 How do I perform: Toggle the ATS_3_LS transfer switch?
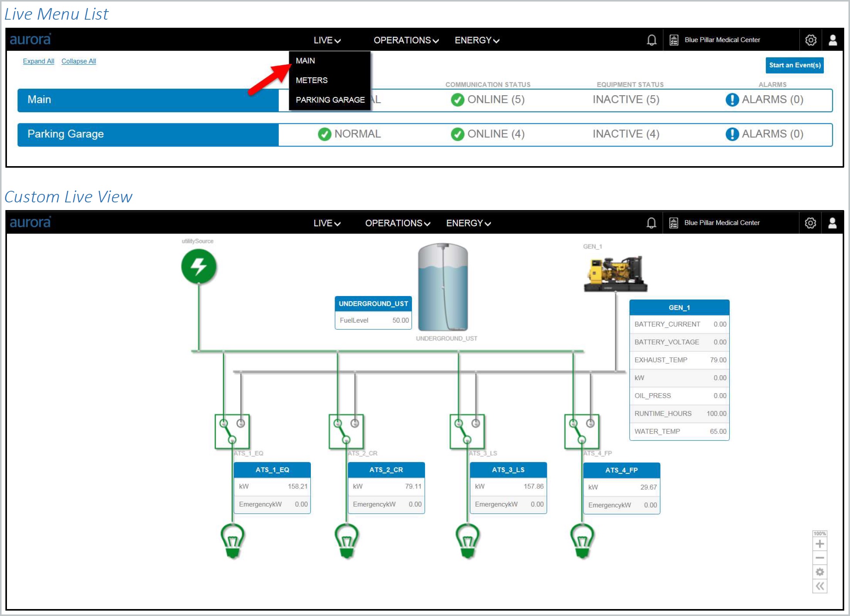coord(467,431)
